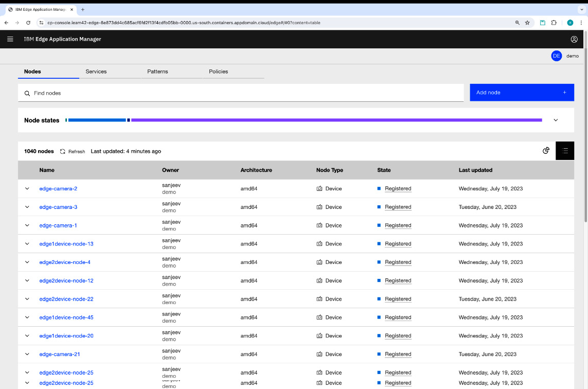Click the DE account avatar

[556, 56]
